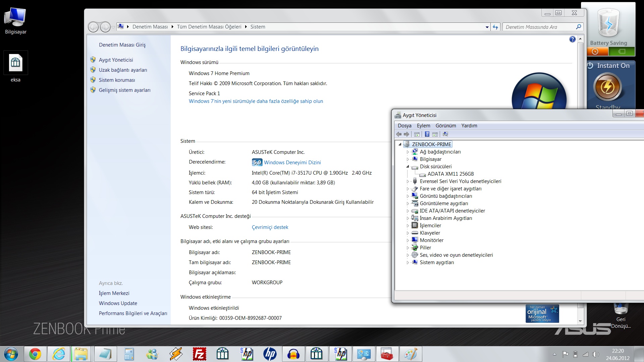Click Back arrow in Aygıt Yöneticisi toolbar
The width and height of the screenshot is (644, 362).
399,134
